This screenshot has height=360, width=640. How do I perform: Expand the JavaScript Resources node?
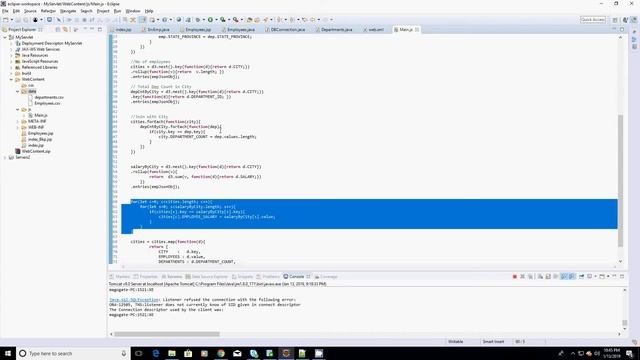pos(11,61)
